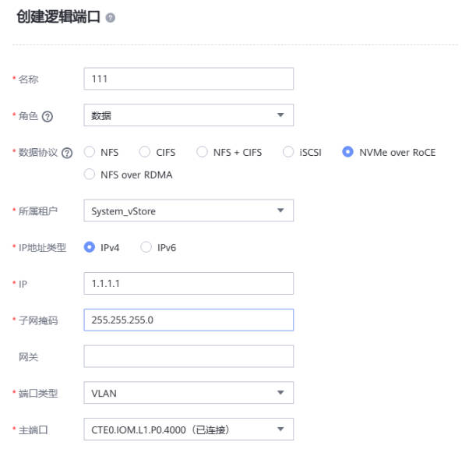Click the 主端口 label
The height and width of the screenshot is (449, 476).
33,430
